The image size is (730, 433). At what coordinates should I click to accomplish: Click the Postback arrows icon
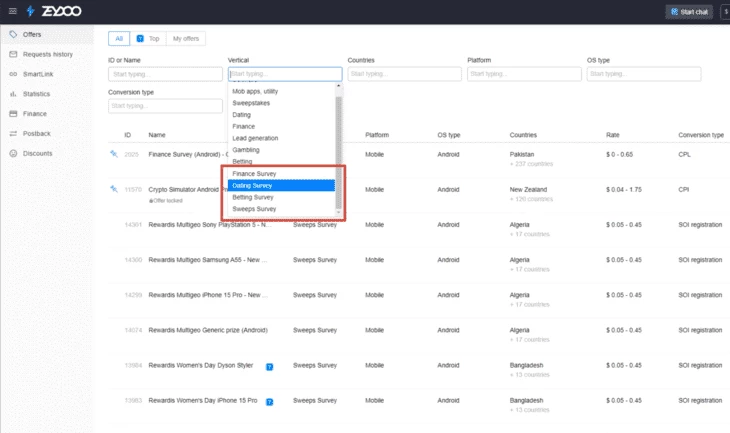tap(13, 134)
